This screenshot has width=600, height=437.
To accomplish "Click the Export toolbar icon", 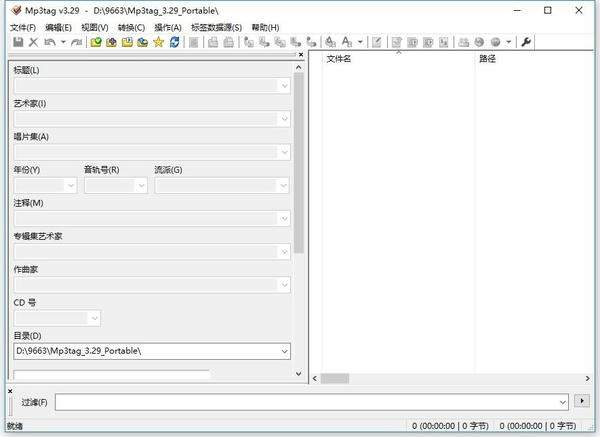I will (396, 42).
